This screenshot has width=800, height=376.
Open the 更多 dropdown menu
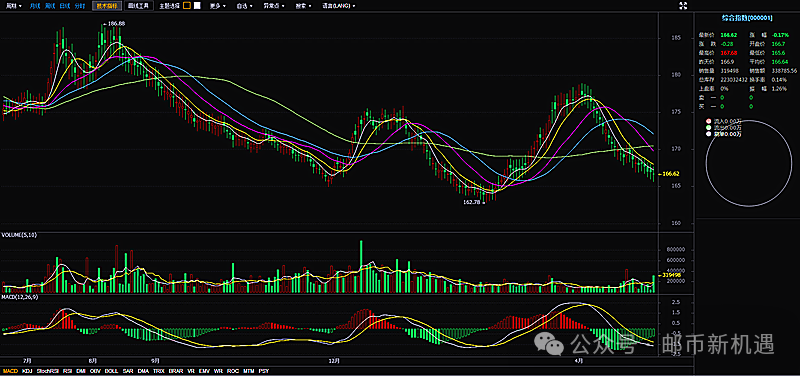coord(217,6)
